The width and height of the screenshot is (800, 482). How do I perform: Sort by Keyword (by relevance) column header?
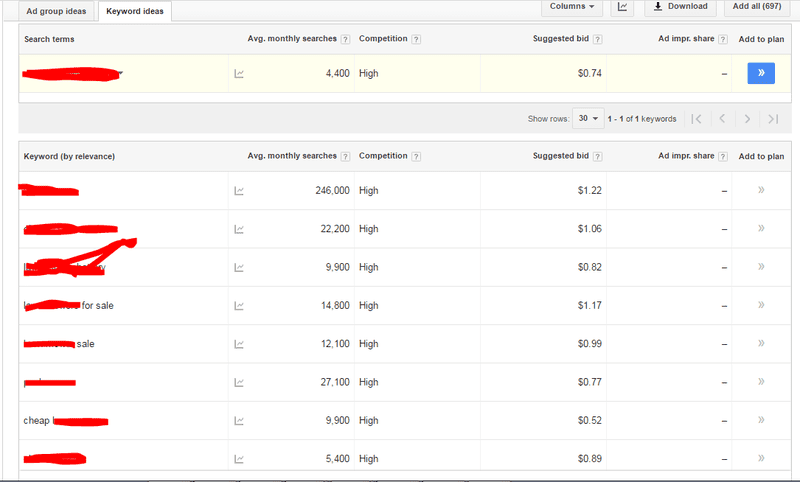click(x=69, y=157)
